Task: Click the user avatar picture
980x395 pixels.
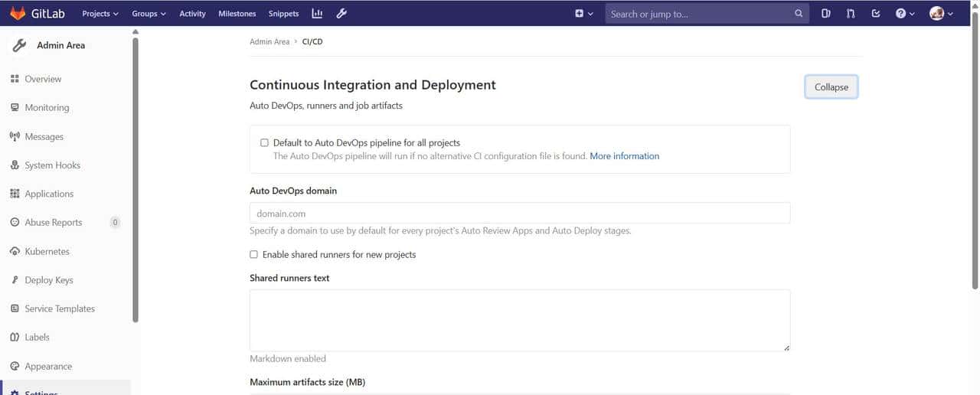Action: pos(936,13)
